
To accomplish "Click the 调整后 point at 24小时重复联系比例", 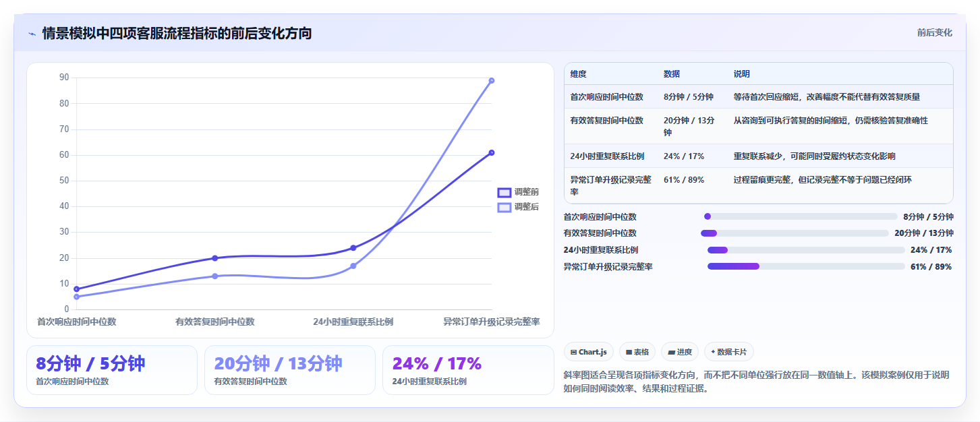I will pyautogui.click(x=353, y=266).
